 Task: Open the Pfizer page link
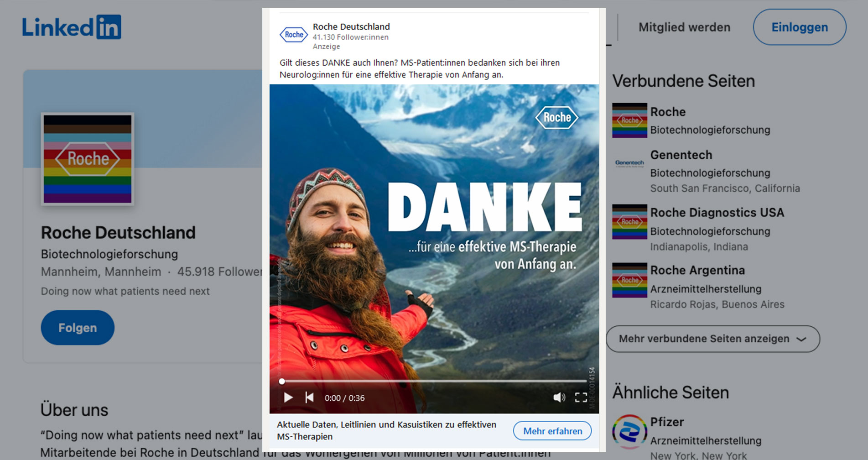tap(667, 422)
